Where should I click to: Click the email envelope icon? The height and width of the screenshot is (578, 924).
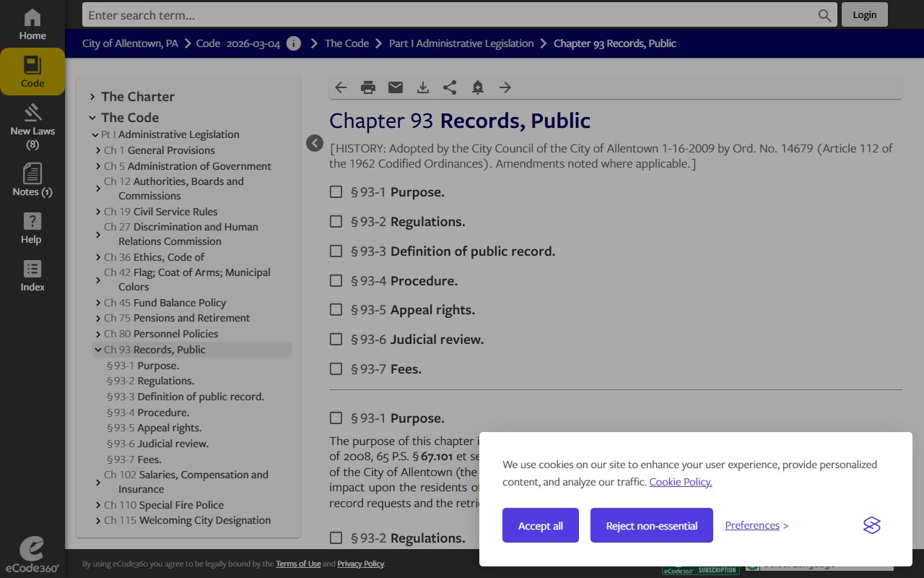pyautogui.click(x=396, y=87)
